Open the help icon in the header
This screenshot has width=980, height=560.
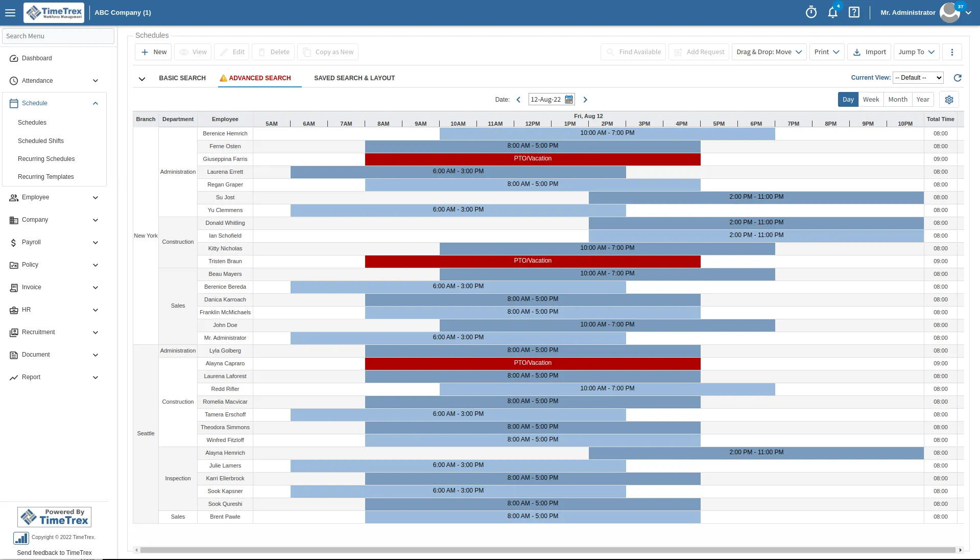click(853, 12)
